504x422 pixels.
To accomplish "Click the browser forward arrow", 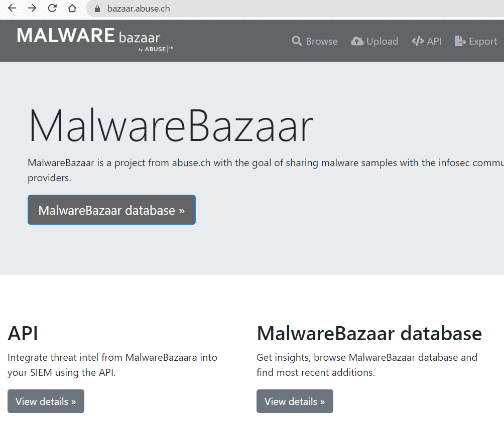I will [32, 9].
